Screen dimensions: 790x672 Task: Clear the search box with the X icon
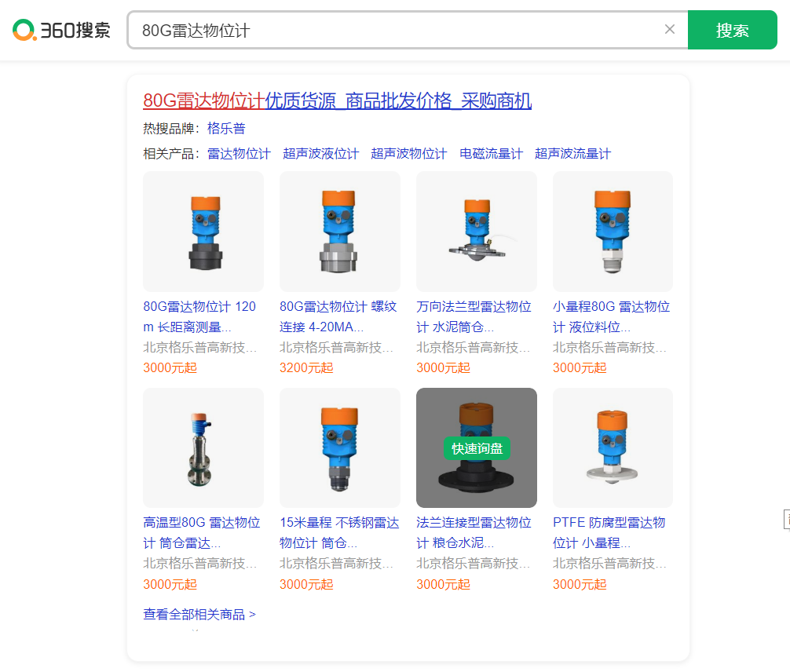(669, 30)
